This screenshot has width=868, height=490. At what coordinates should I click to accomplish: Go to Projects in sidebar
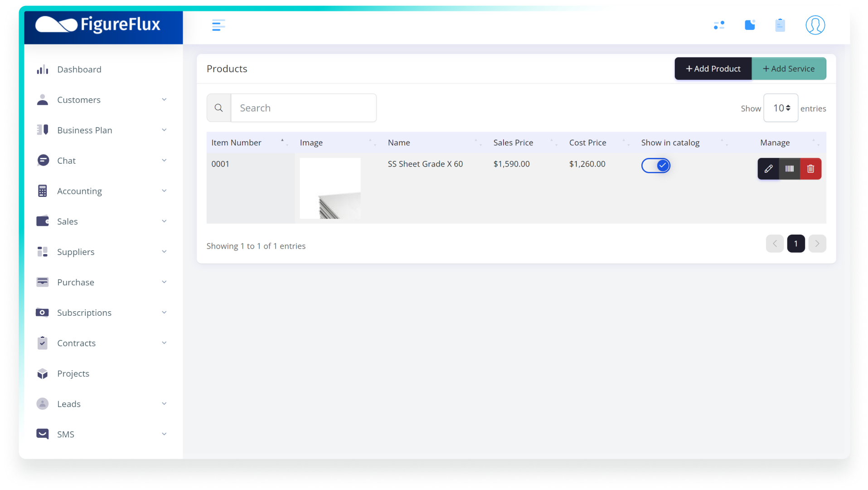point(73,373)
